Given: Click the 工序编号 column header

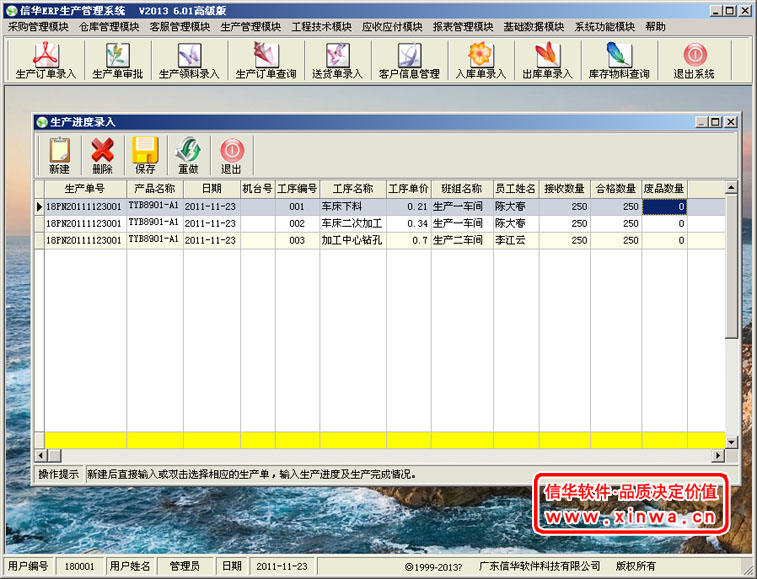Looking at the screenshot, I should pos(297,189).
